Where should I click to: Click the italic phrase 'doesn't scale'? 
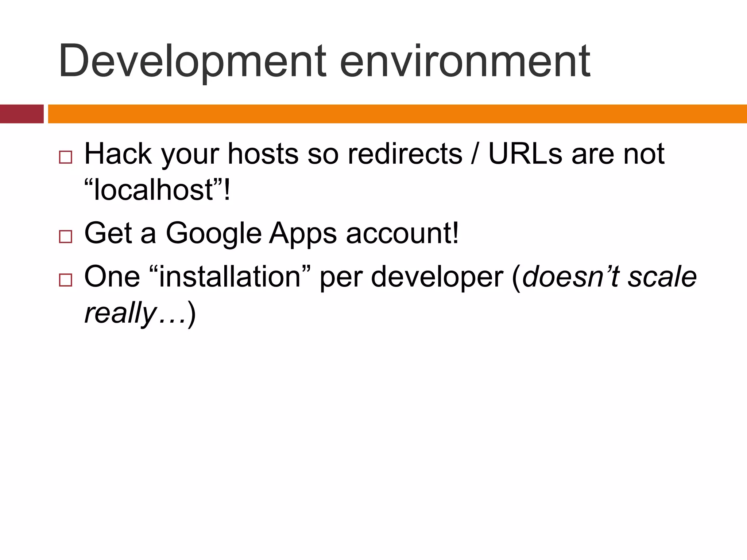[x=609, y=276]
